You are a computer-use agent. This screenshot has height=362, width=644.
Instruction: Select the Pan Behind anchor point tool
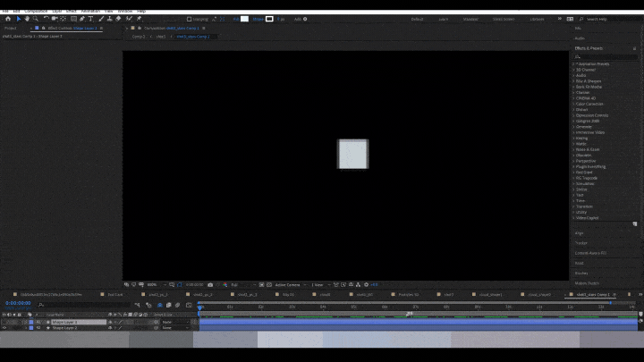pos(64,19)
